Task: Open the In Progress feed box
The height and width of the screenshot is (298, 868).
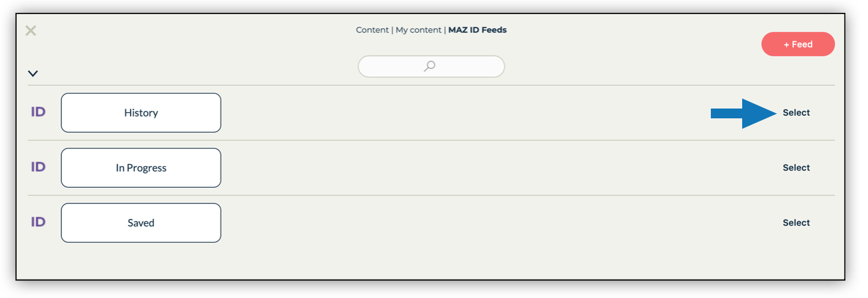Action: point(141,167)
